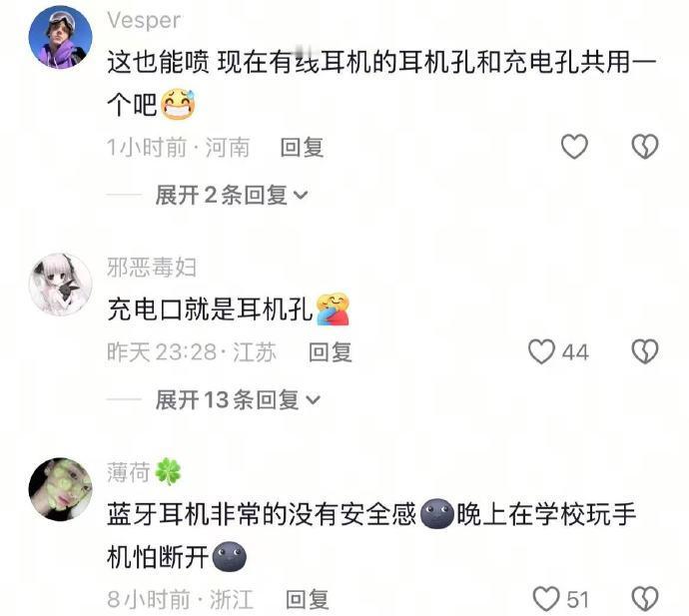Open Vesper's profile avatar

(60, 37)
